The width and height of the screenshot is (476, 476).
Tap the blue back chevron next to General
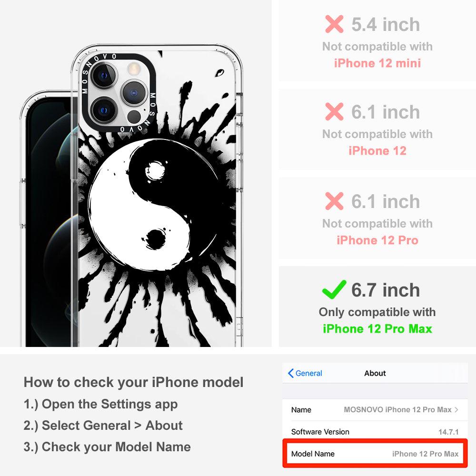(x=290, y=373)
